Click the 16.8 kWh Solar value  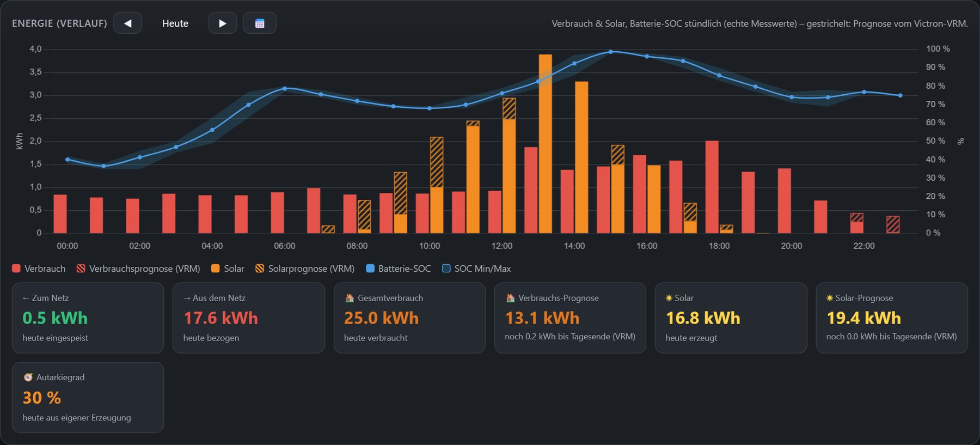[x=703, y=318]
